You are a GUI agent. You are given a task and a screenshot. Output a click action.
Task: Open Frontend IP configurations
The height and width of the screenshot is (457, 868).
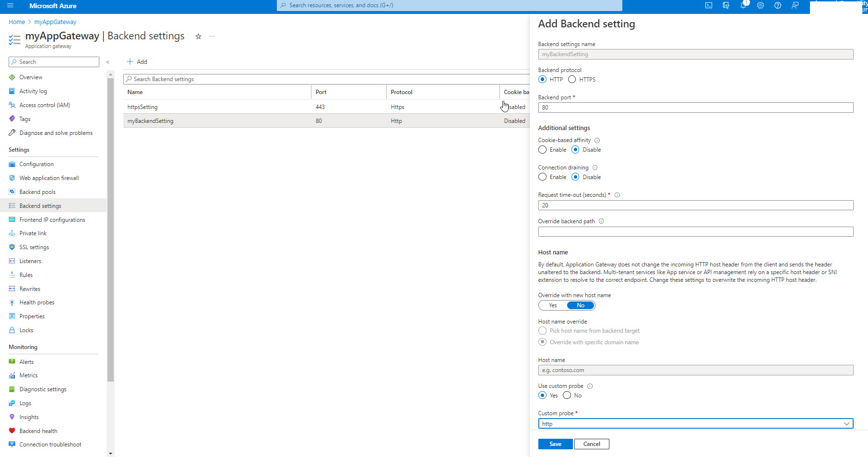pyautogui.click(x=52, y=220)
